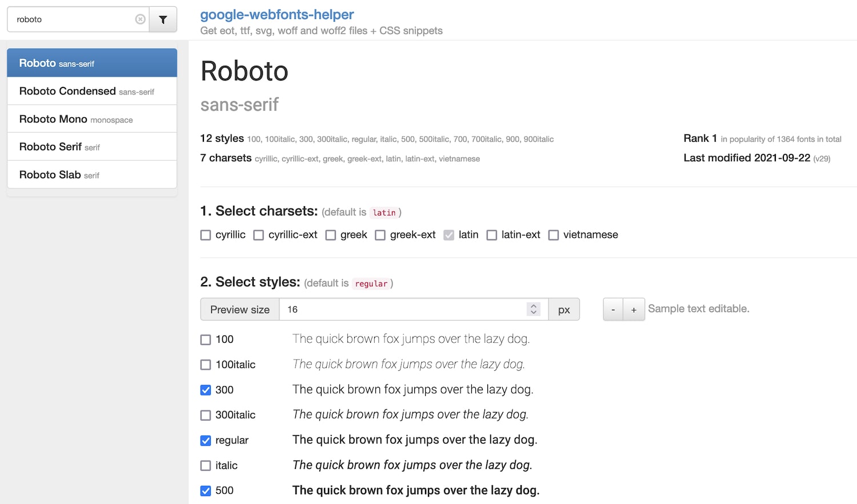This screenshot has height=504, width=857.
Task: Click the px unit button
Action: pos(563,309)
